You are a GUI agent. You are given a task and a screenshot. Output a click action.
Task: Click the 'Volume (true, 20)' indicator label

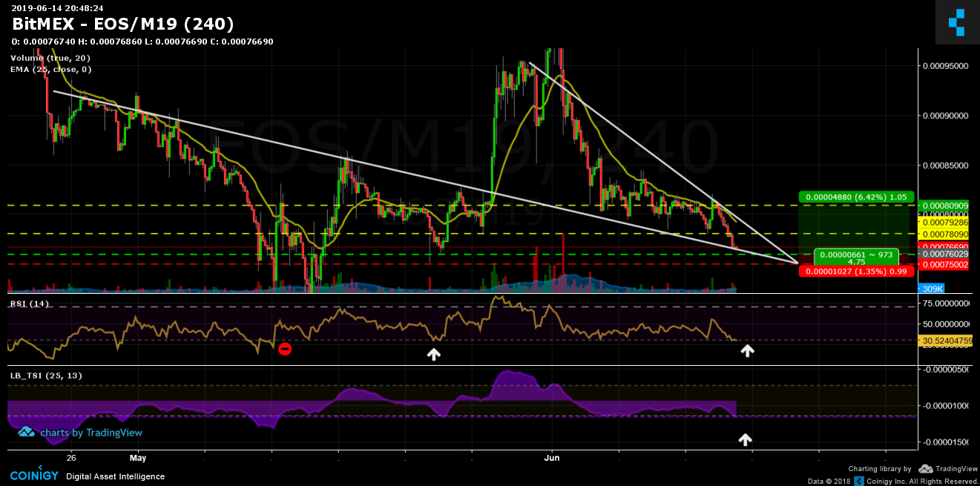50,58
